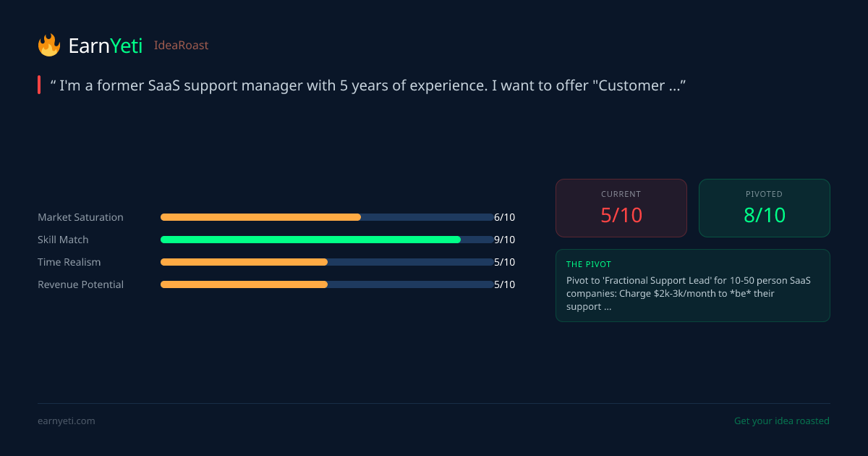The width and height of the screenshot is (868, 456).
Task: Click the Pivoted 8/10 score card
Action: pos(764,208)
